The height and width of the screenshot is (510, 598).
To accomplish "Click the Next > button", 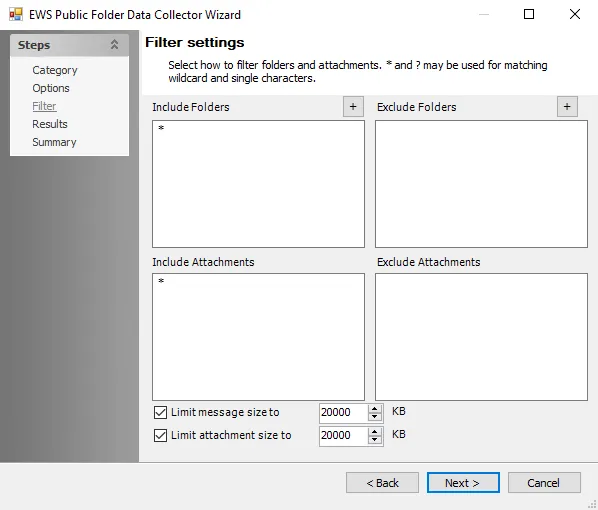I will click(x=463, y=483).
